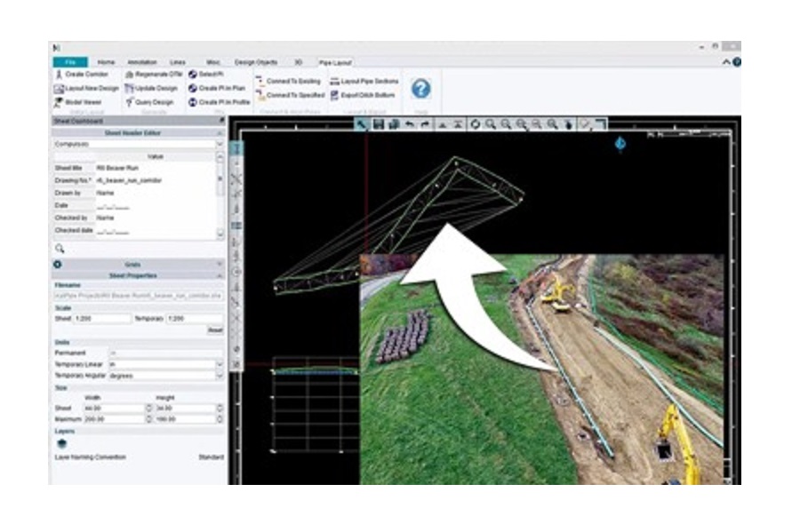Image resolution: width=800 pixels, height=532 pixels.
Task: Click the Regenerate DTM icon
Action: (130, 75)
